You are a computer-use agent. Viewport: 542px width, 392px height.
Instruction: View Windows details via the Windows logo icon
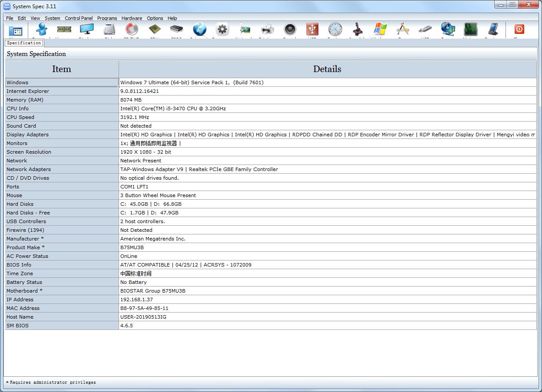380,30
